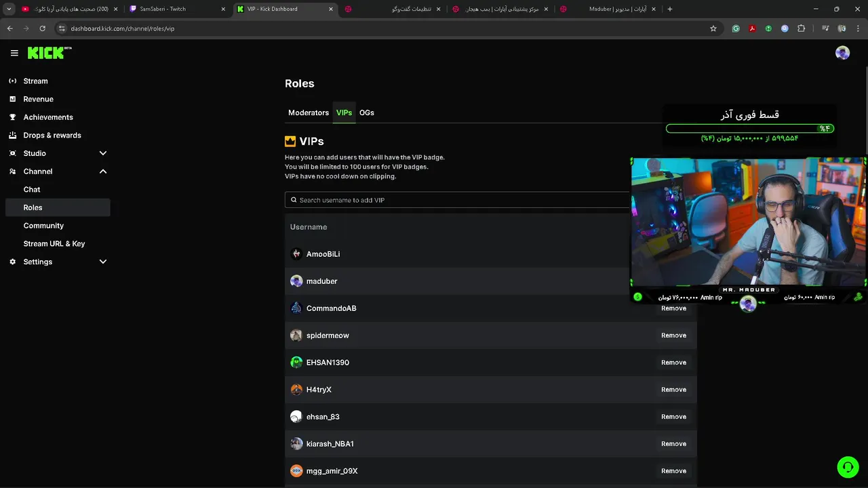This screenshot has height=488, width=868.
Task: Open the Adobe Acrobat extension icon
Action: (x=752, y=28)
